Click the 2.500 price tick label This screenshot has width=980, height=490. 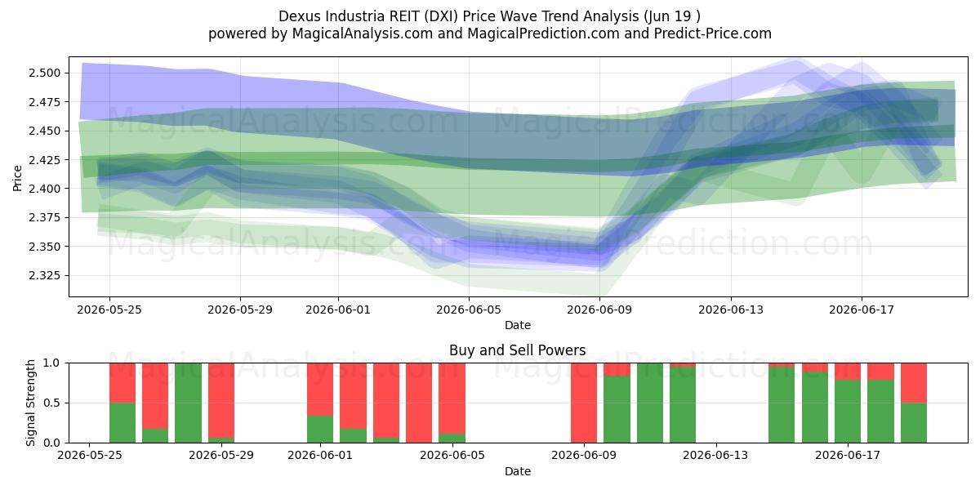point(46,73)
